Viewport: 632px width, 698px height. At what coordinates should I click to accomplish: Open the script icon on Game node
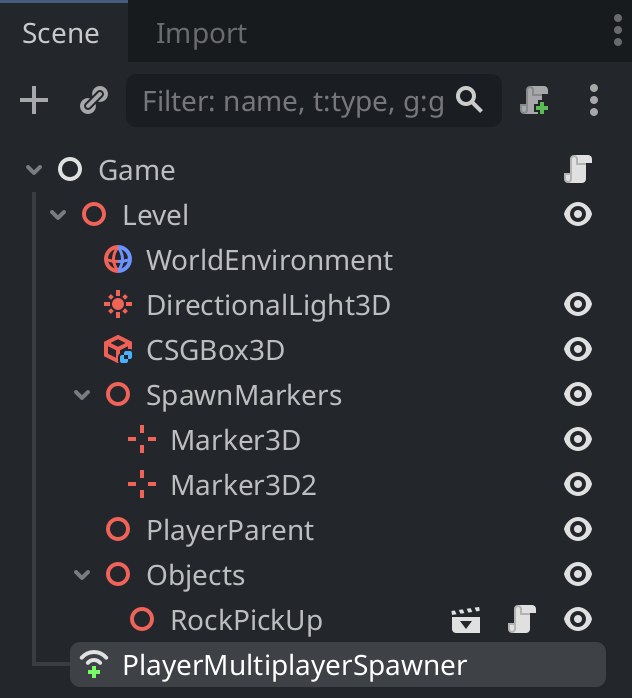(578, 169)
